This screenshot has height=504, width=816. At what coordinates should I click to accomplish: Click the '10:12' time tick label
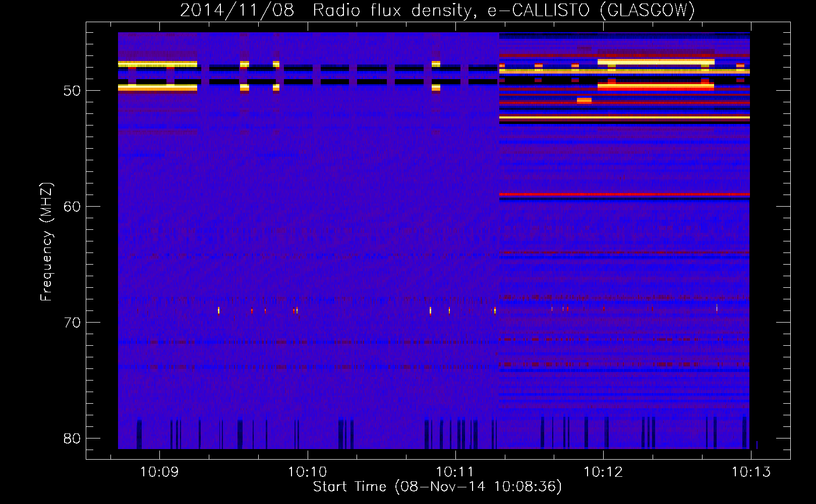point(603,472)
